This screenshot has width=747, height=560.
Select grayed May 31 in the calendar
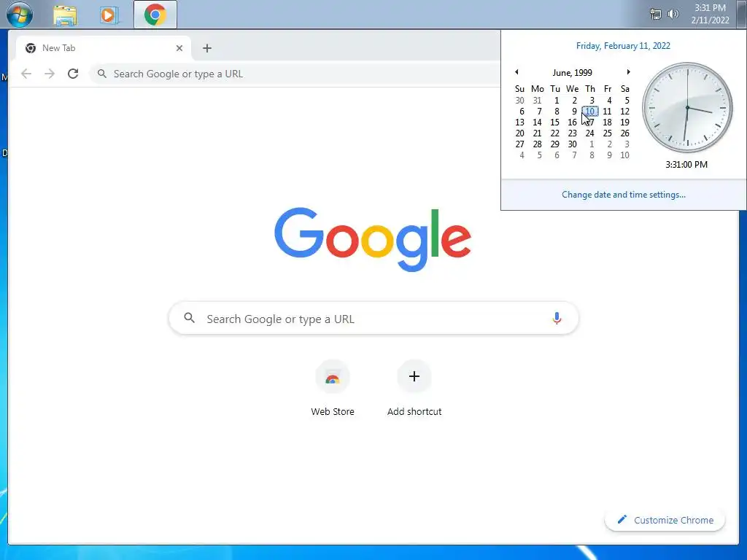tap(537, 101)
